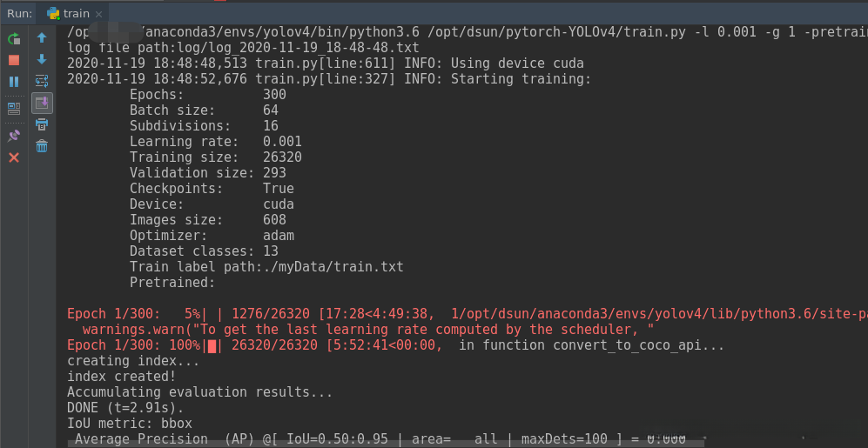
Task: Clear all console output with trash icon
Action: click(x=42, y=146)
